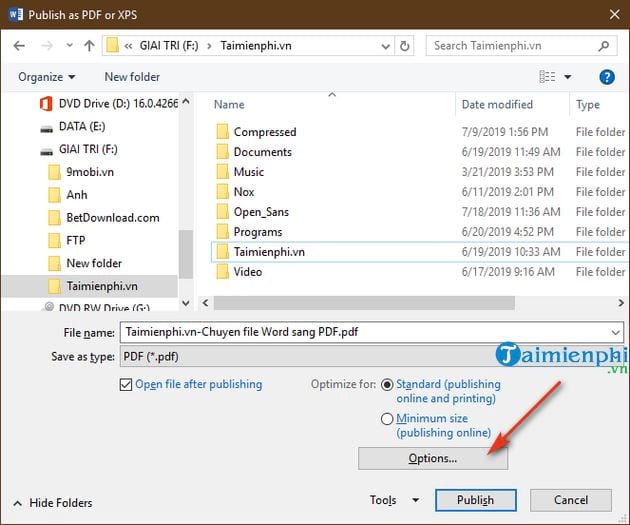Click the horizontal scrollbar thumb
Screen dimensions: 630x525
click(364, 303)
